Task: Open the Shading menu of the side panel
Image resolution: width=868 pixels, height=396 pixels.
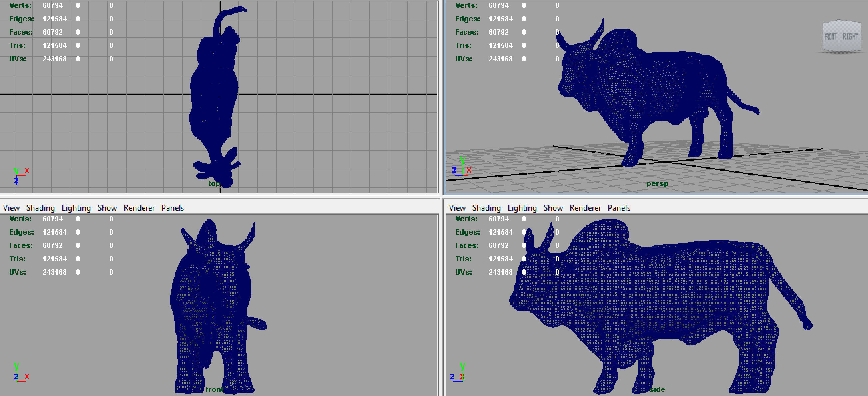Action: [486, 208]
